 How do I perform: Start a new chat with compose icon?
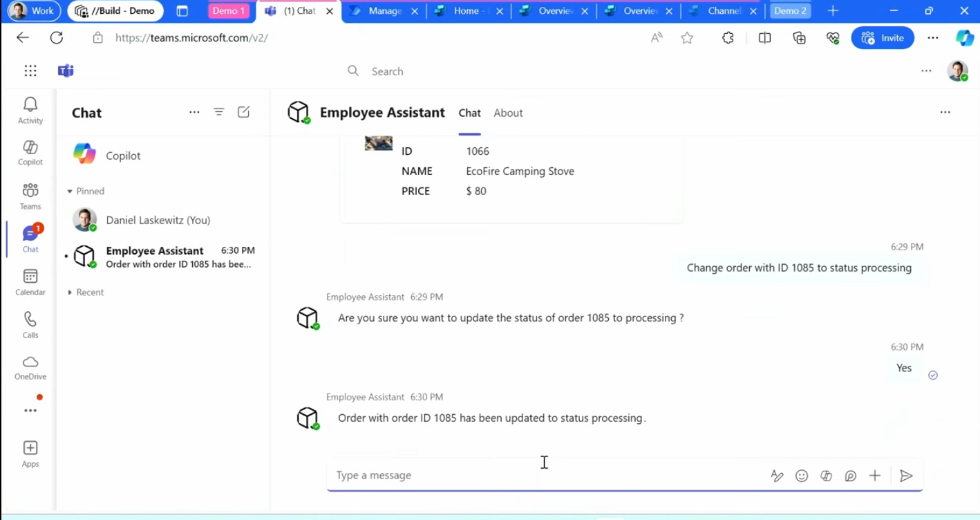[244, 112]
